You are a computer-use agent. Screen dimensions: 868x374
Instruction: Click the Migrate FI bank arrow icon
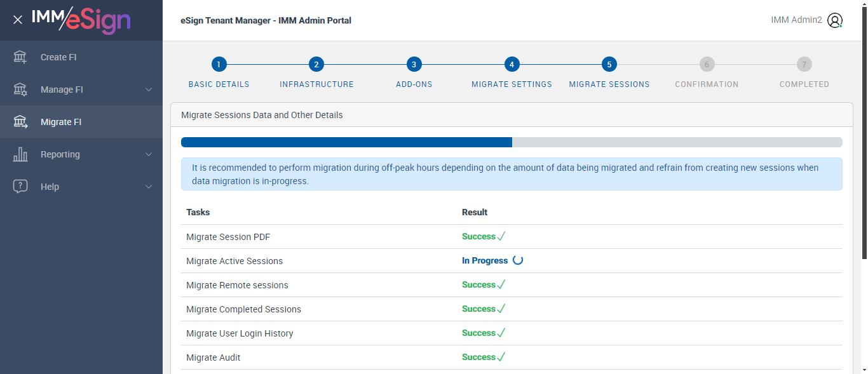tap(20, 122)
